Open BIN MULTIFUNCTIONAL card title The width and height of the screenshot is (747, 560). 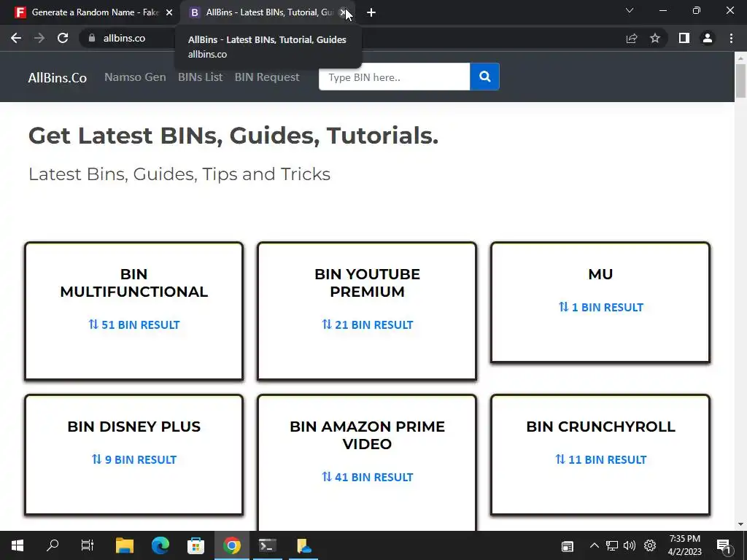pos(134,283)
